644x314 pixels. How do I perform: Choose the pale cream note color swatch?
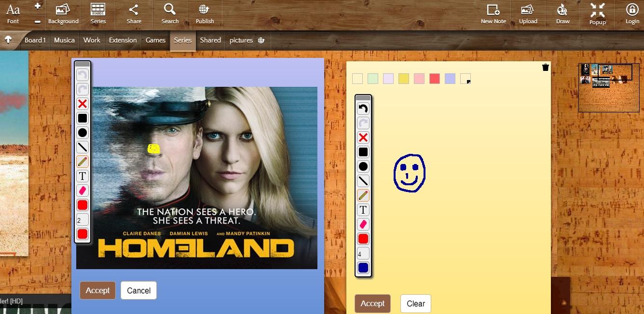point(357,79)
